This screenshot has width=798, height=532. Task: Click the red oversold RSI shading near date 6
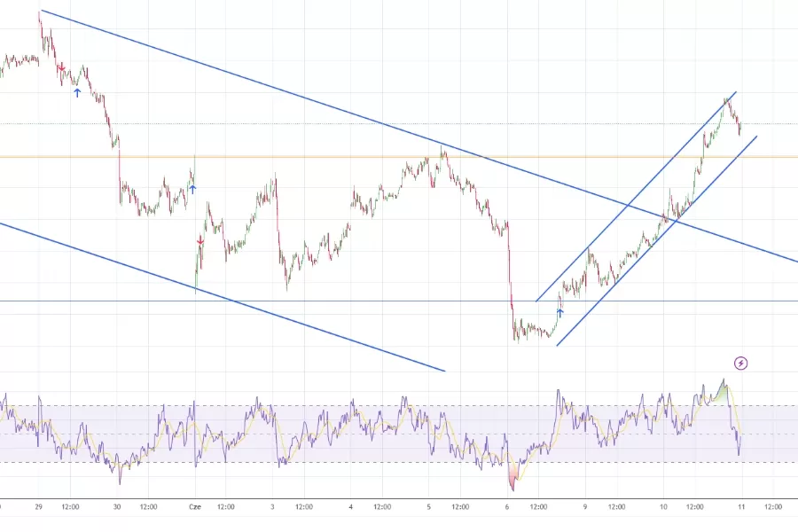pyautogui.click(x=512, y=474)
